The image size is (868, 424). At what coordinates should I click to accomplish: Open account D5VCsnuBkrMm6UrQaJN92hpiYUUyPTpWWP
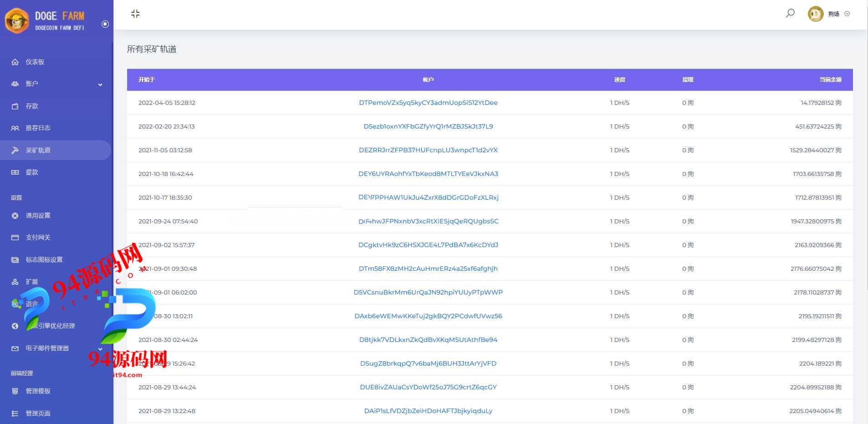coord(428,292)
